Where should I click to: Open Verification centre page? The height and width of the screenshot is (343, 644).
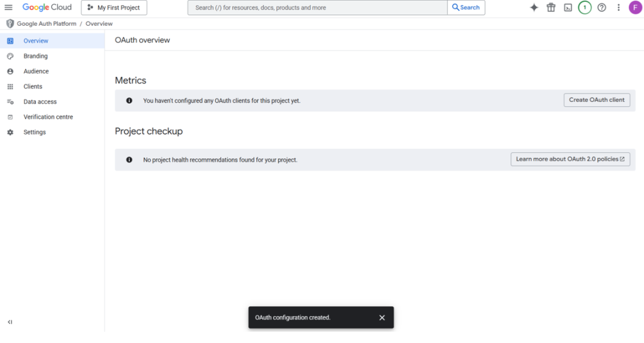[x=48, y=117]
